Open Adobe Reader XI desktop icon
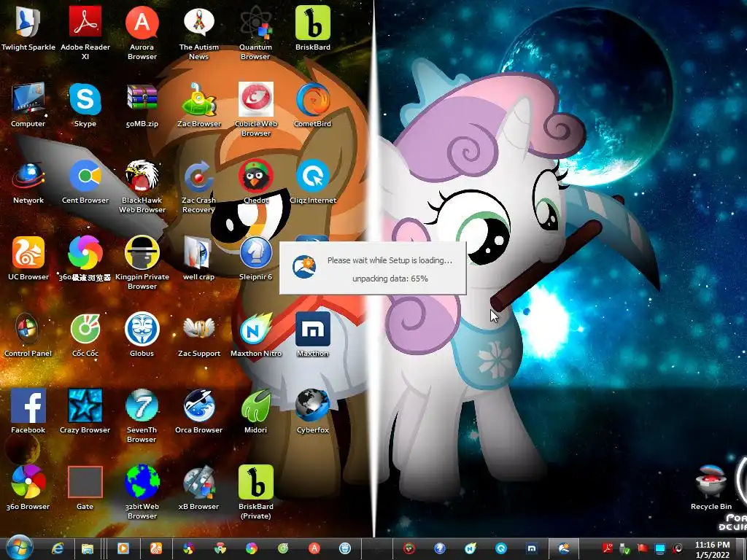This screenshot has height=560, width=747. (x=85, y=23)
